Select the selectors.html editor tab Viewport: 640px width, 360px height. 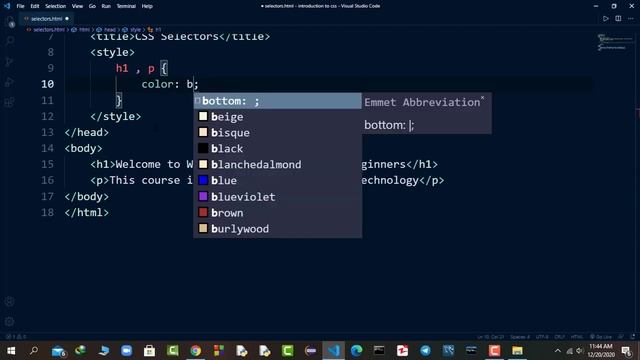47,19
